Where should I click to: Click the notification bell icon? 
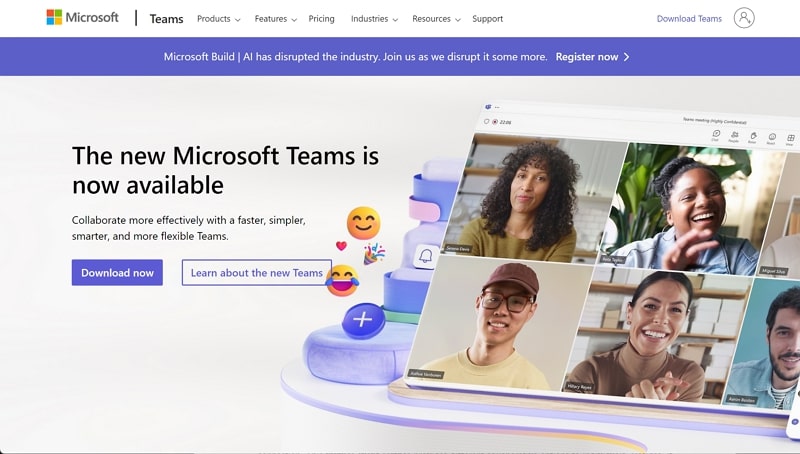tap(426, 256)
